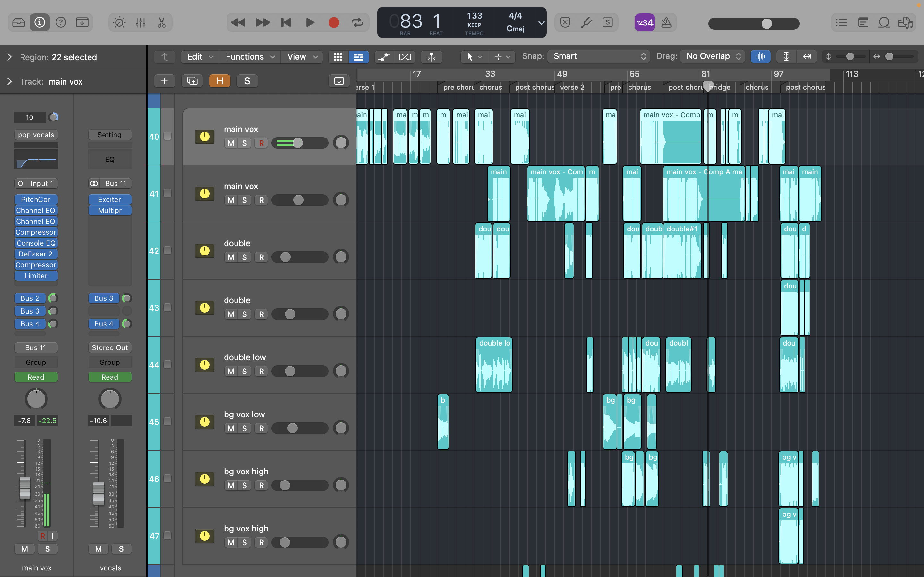Enable the metronome icon
The image size is (924, 577).
tap(667, 22)
